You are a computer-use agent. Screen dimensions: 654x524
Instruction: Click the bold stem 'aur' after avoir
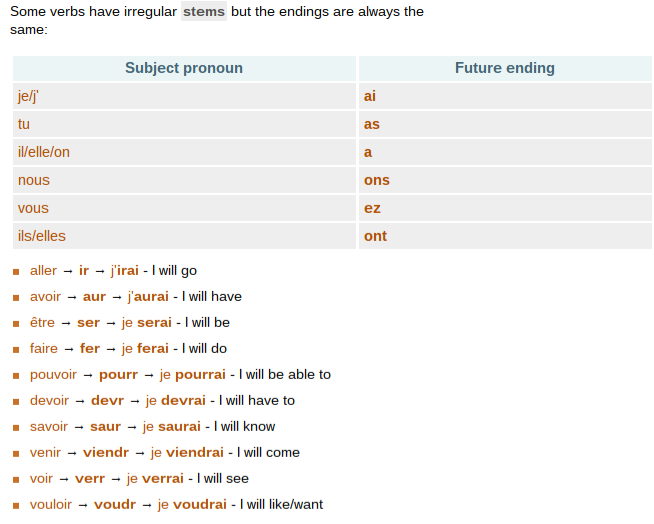pos(94,297)
